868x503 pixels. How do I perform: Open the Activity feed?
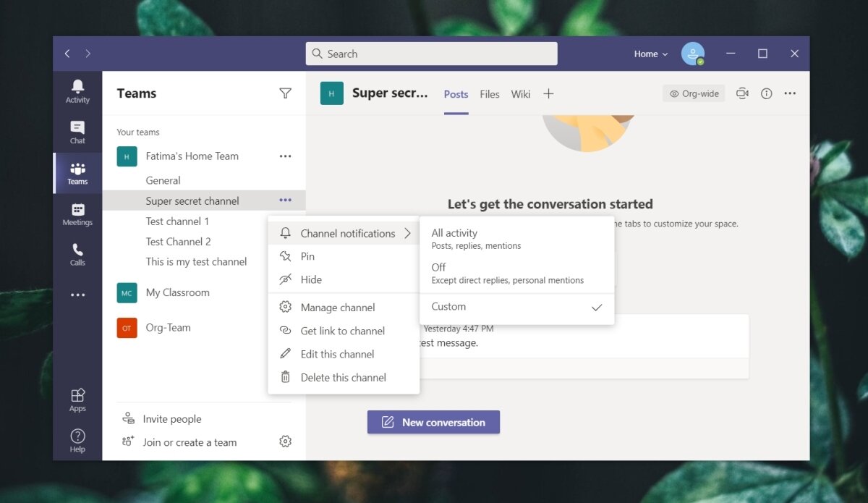tap(77, 89)
